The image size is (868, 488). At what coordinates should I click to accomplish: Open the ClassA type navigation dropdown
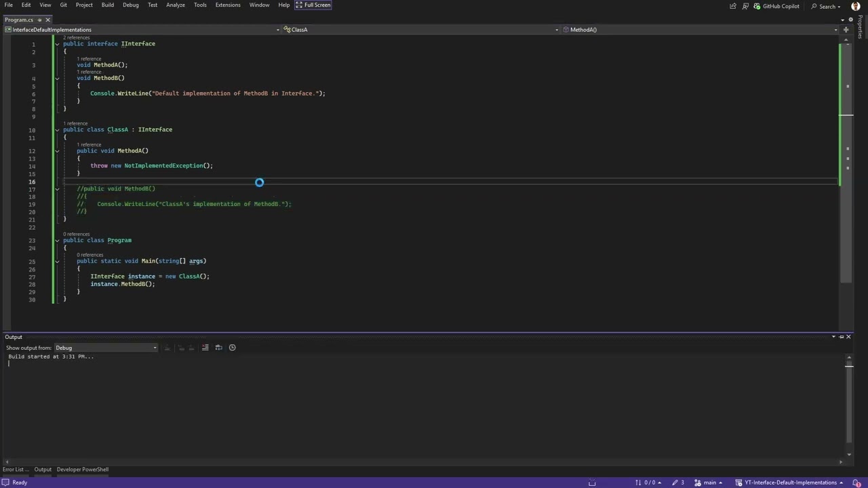(420, 29)
